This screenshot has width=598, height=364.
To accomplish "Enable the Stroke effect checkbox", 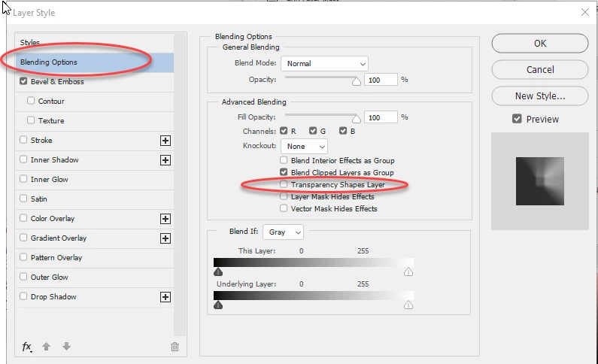I will (23, 139).
